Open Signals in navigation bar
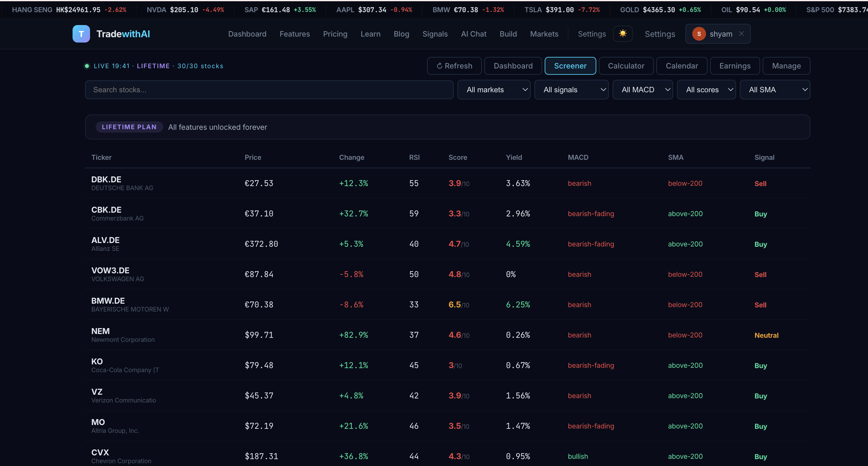This screenshot has height=466, width=868. (x=435, y=34)
